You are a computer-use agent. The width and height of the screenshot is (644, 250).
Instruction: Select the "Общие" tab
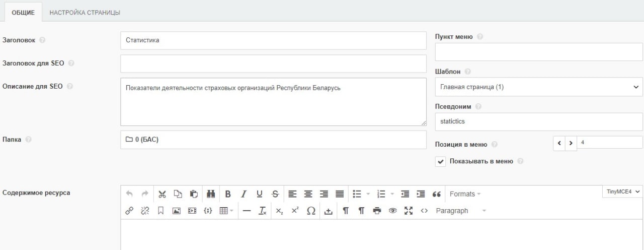coord(23,13)
